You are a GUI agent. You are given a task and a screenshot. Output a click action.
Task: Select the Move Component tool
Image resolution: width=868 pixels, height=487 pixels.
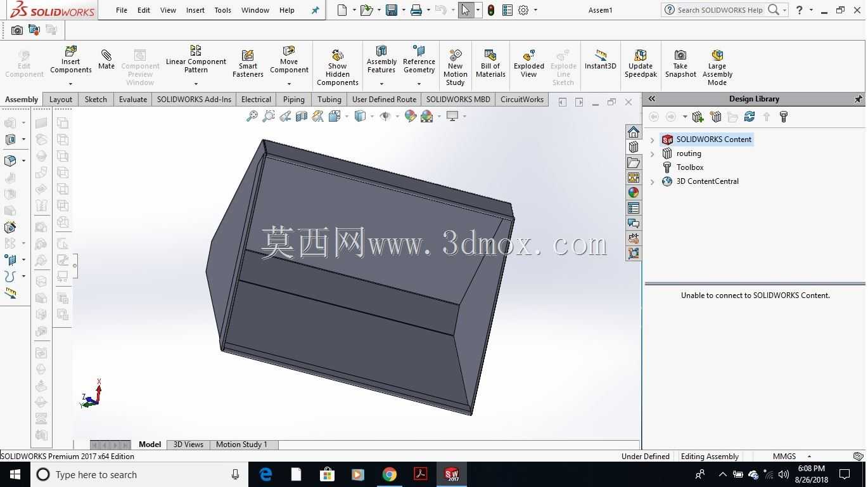point(289,60)
